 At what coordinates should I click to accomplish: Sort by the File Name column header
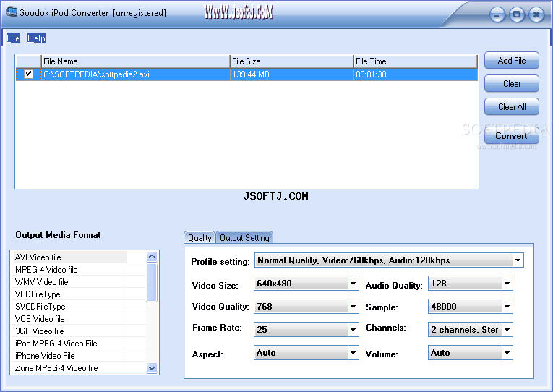(136, 61)
